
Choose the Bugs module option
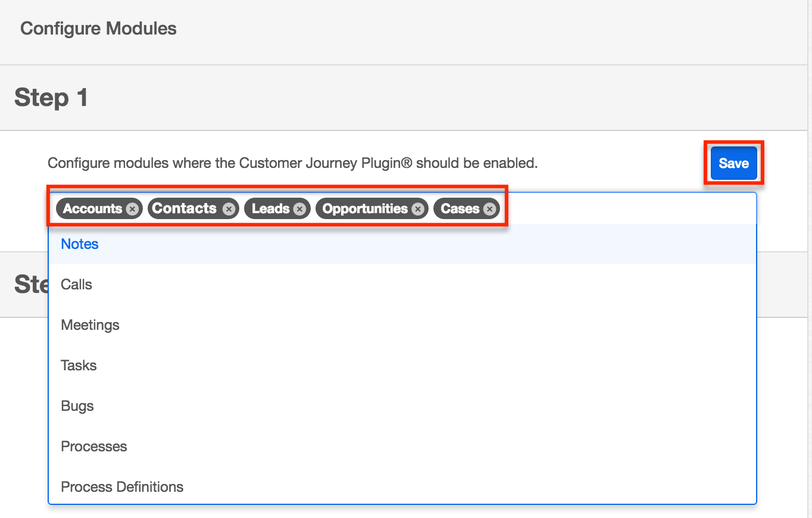pos(77,406)
